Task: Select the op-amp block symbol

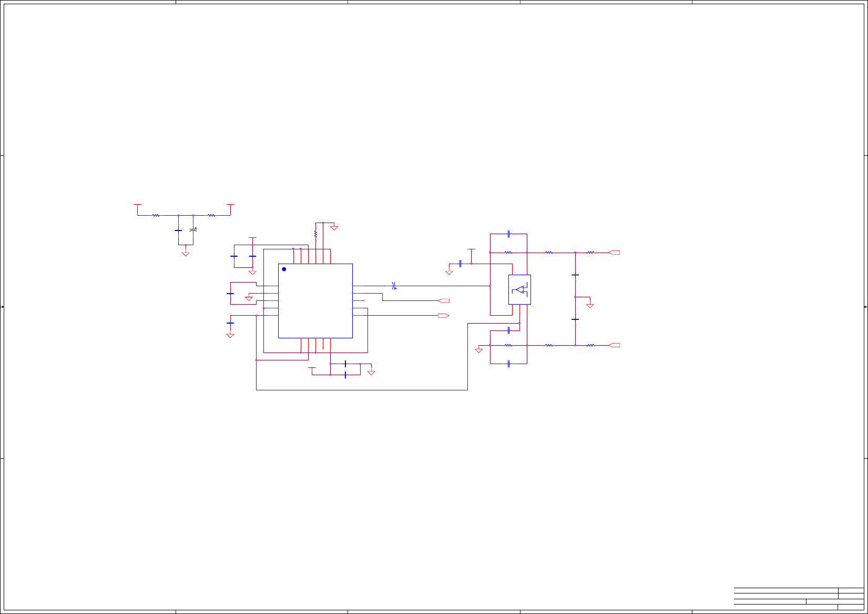Action: [x=519, y=289]
